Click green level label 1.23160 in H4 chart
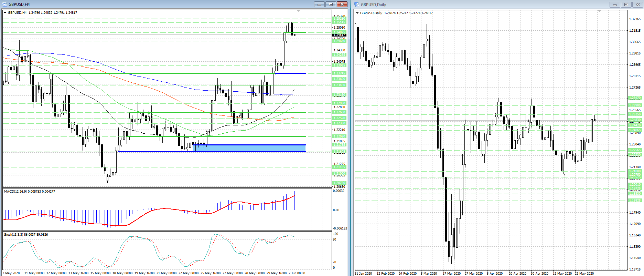 339,94
